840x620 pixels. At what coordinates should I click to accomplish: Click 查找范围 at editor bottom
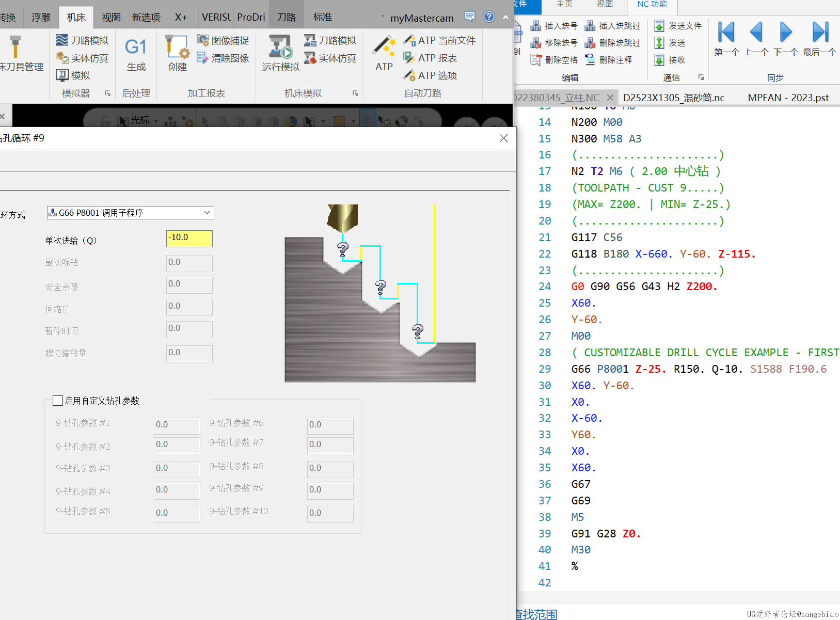tap(536, 614)
